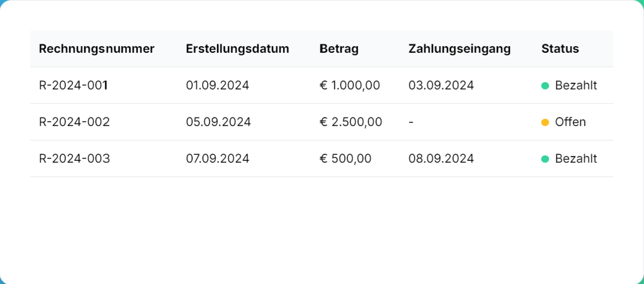Click the Status column header

(560, 49)
